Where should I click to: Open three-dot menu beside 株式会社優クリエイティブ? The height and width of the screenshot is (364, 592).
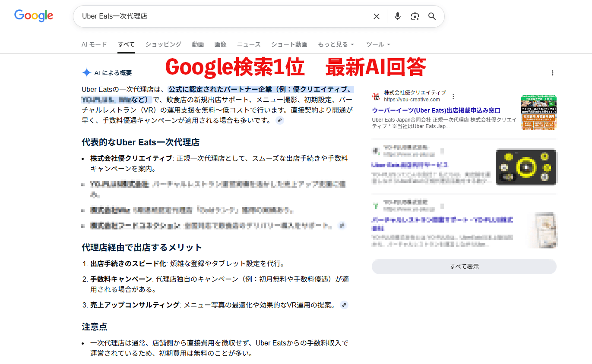453,96
